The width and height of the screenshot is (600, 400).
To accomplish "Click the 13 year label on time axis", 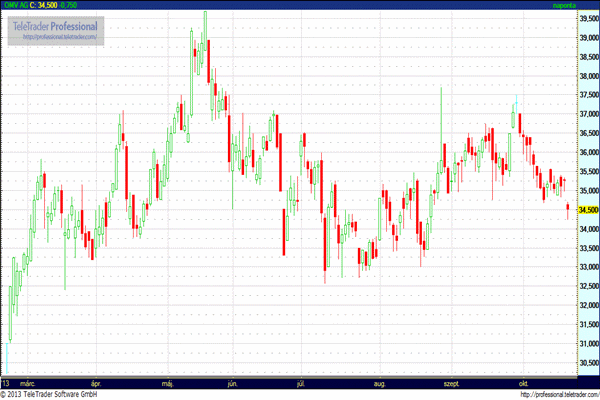I will 6,383.
